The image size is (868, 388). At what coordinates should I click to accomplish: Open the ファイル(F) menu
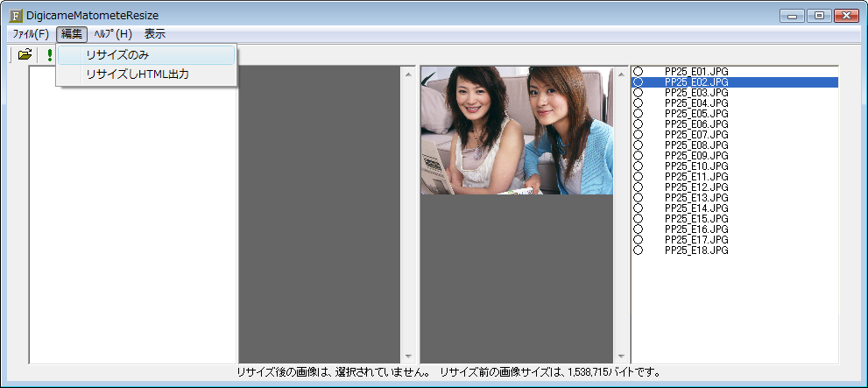tap(31, 34)
